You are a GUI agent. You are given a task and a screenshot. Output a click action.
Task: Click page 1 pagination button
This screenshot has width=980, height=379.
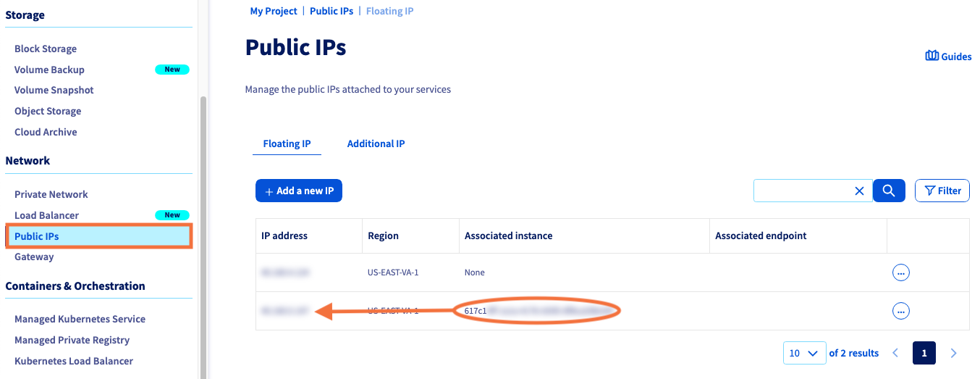tap(924, 353)
